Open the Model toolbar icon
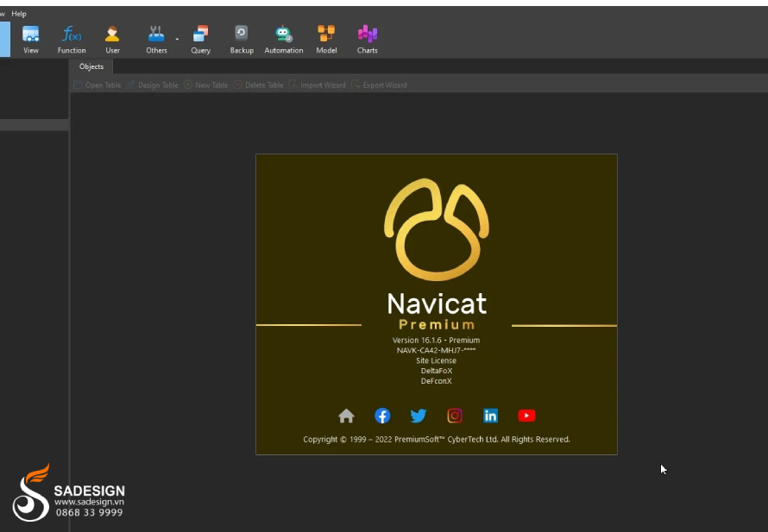The image size is (768, 532). point(326,40)
